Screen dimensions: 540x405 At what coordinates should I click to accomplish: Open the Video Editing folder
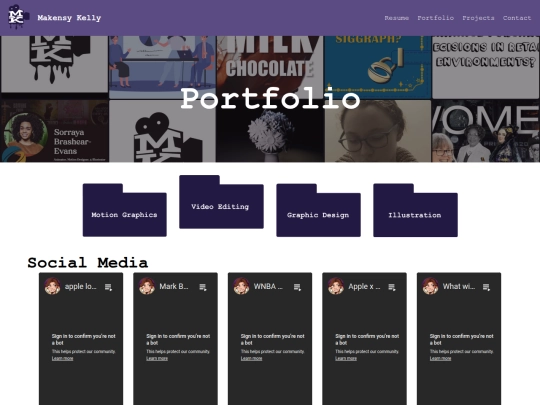(221, 202)
